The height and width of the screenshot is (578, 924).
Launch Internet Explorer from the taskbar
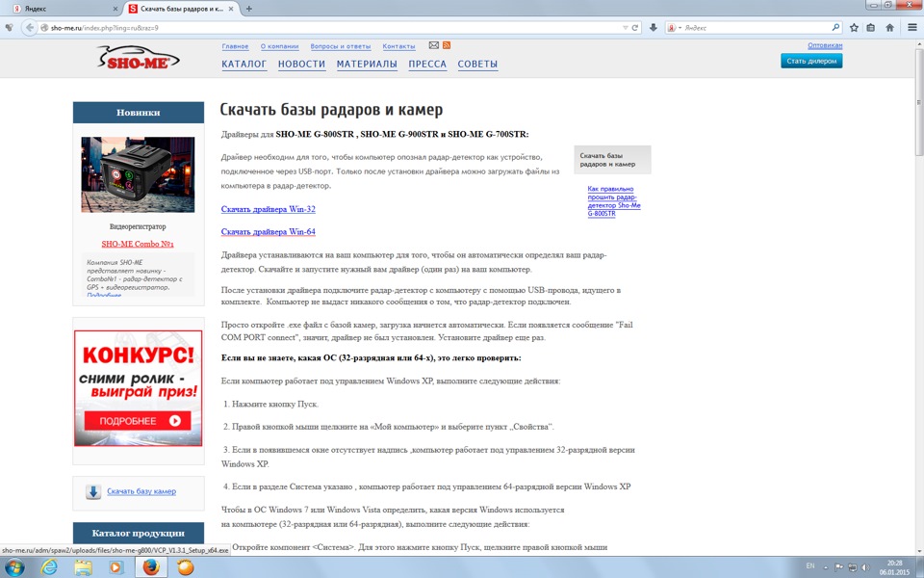pyautogui.click(x=50, y=567)
